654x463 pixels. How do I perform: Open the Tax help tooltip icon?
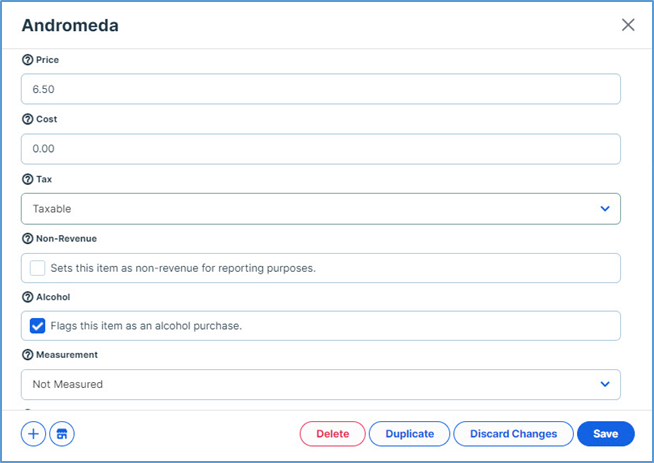[x=27, y=179]
